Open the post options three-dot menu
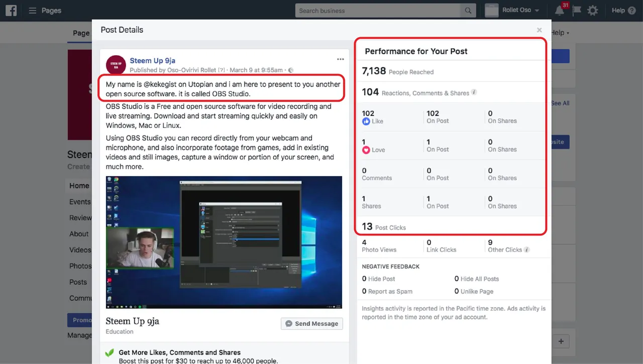This screenshot has width=643, height=364. (341, 59)
